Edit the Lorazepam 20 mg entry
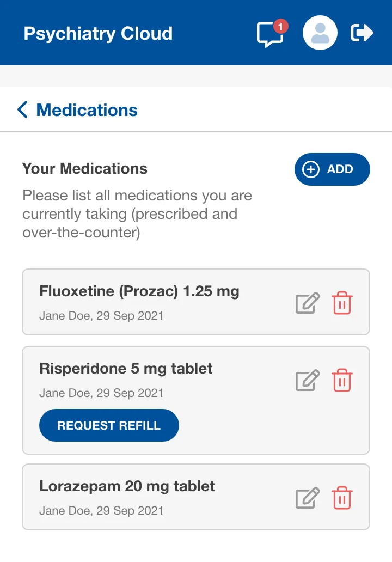The width and height of the screenshot is (392, 562). (x=308, y=498)
